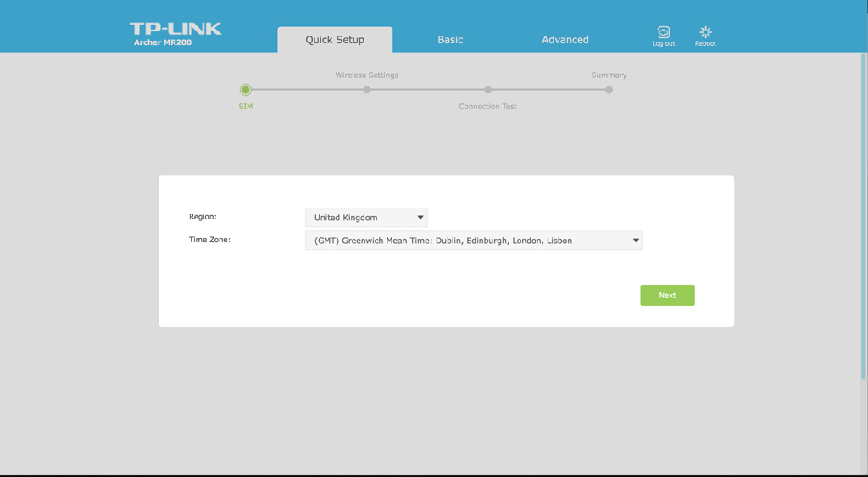Click the Reboot text label
The width and height of the screenshot is (868, 477).
(705, 44)
